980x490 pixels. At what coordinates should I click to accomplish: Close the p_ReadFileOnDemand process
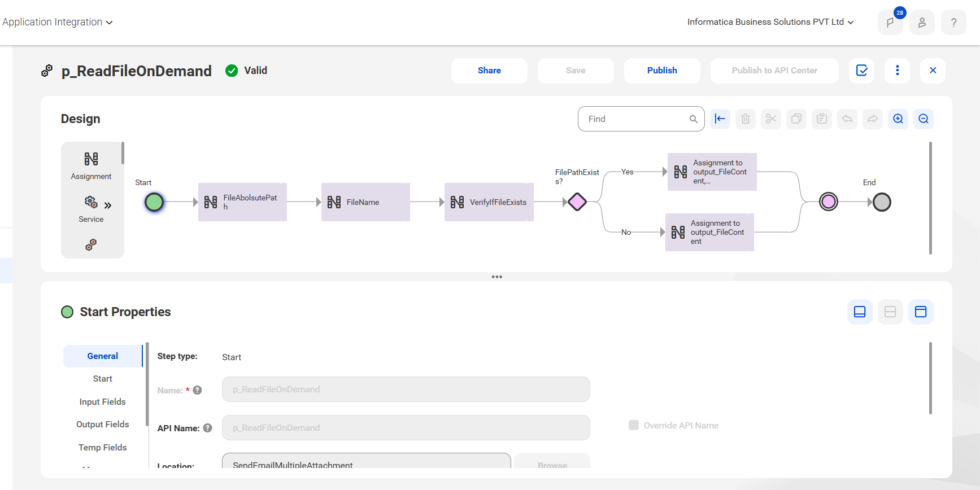[933, 71]
